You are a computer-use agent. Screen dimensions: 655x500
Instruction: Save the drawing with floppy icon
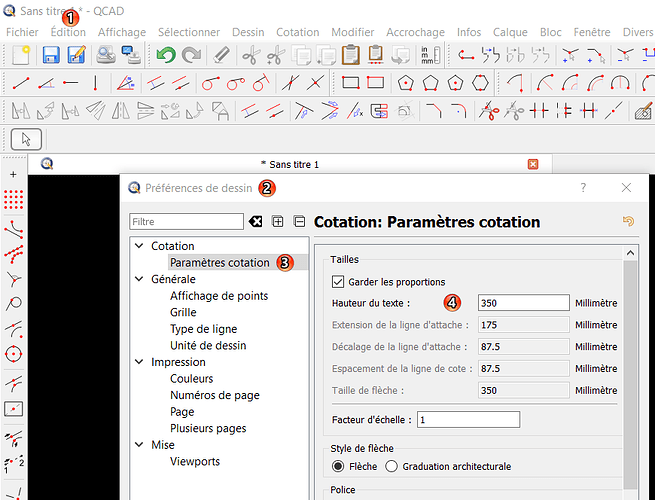(51, 55)
